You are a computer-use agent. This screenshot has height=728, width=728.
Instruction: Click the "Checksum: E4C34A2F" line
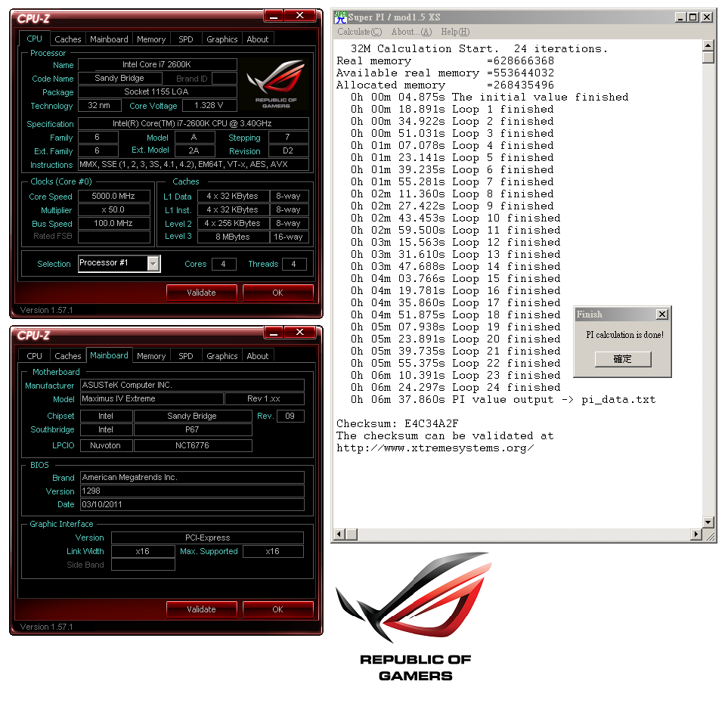tap(398, 423)
